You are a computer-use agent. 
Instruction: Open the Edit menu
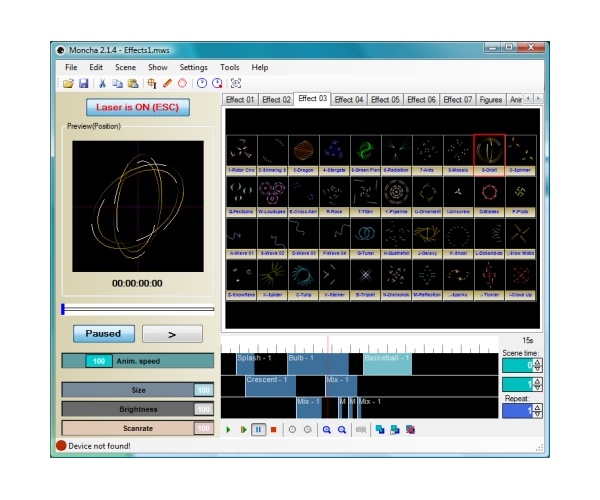[x=96, y=67]
